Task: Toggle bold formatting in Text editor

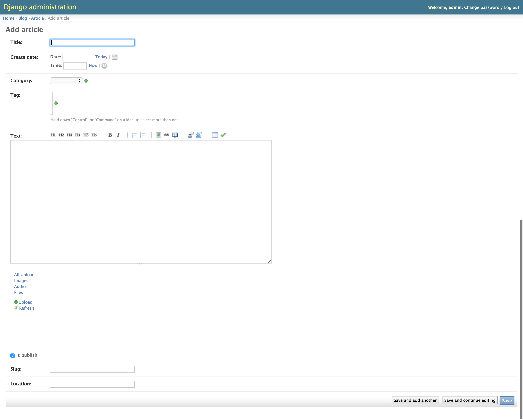Action: tap(110, 135)
